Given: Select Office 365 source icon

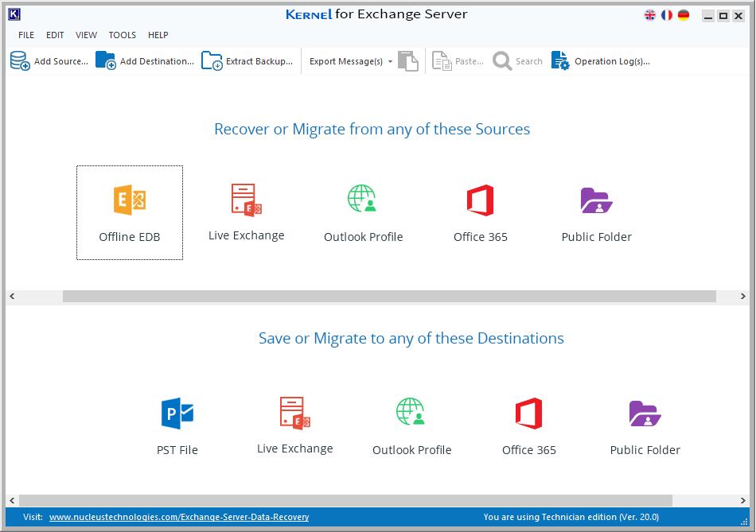Looking at the screenshot, I should (480, 200).
